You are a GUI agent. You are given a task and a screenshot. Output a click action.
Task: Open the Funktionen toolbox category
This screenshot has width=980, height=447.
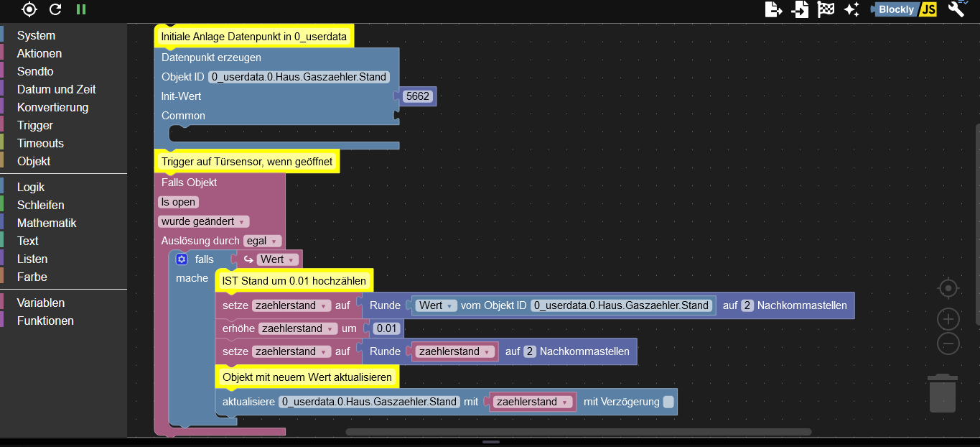click(45, 321)
